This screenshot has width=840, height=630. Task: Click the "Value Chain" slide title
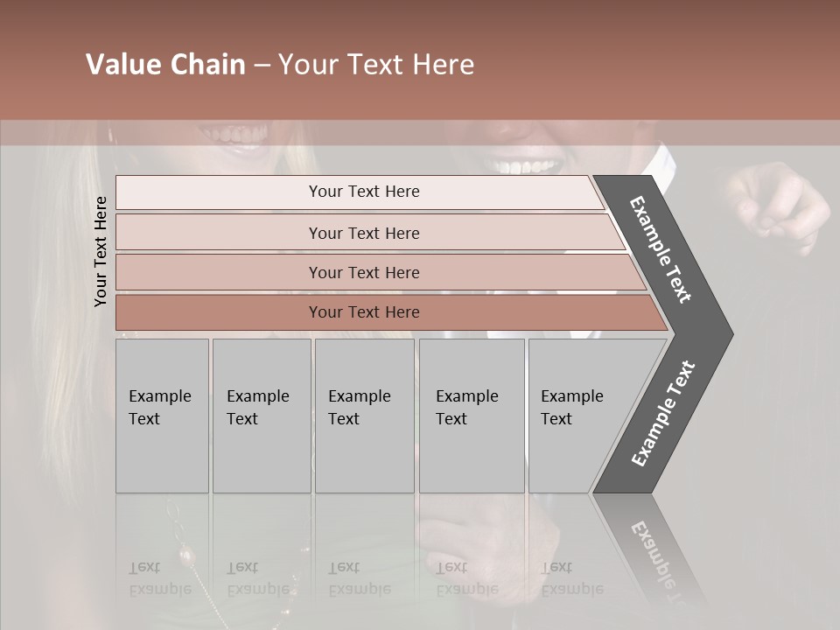pos(165,65)
